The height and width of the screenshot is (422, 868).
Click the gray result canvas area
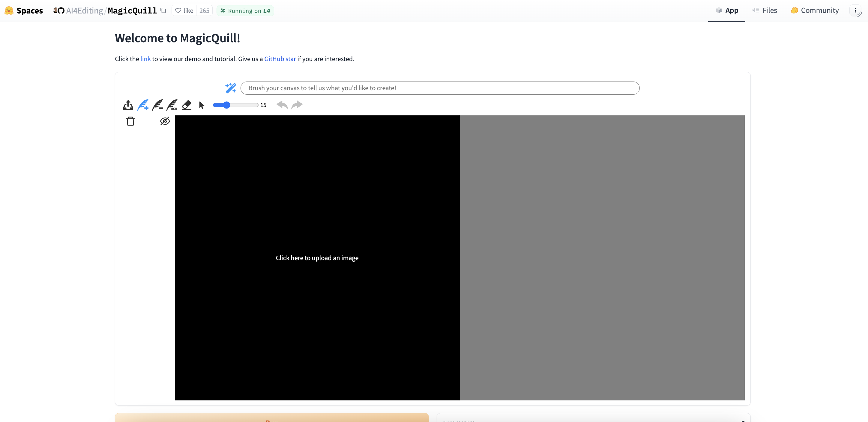602,258
